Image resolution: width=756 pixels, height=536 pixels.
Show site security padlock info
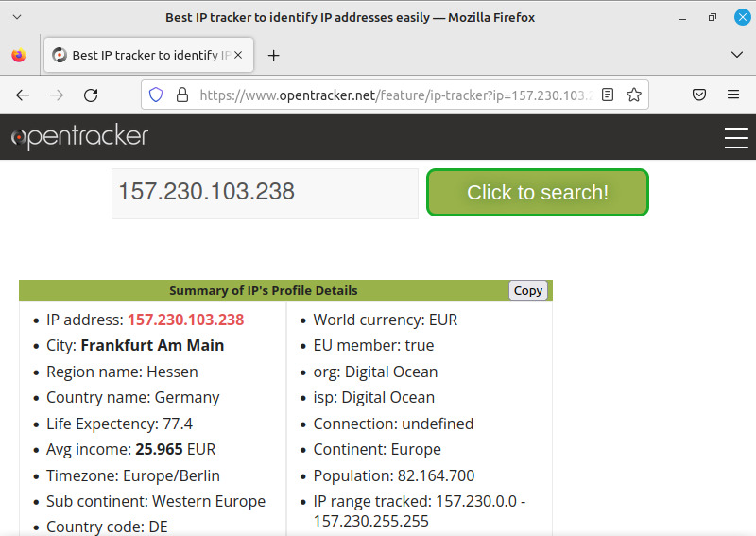point(181,95)
